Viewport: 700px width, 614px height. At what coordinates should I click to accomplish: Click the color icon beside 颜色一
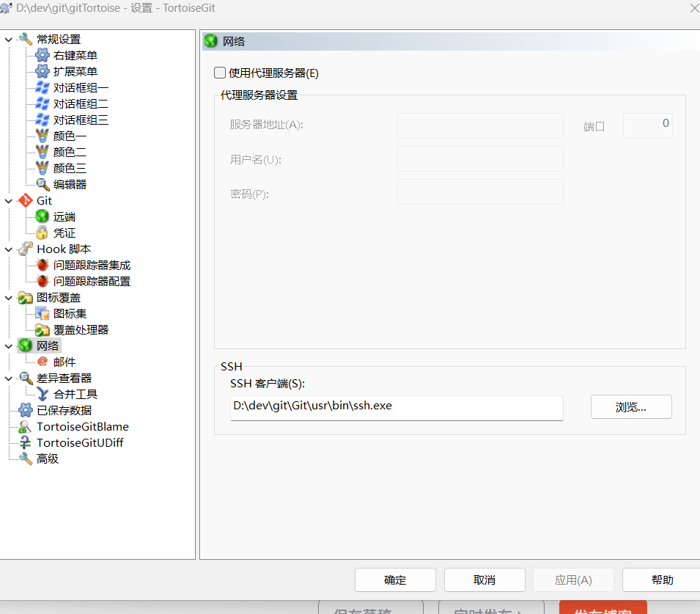43,136
